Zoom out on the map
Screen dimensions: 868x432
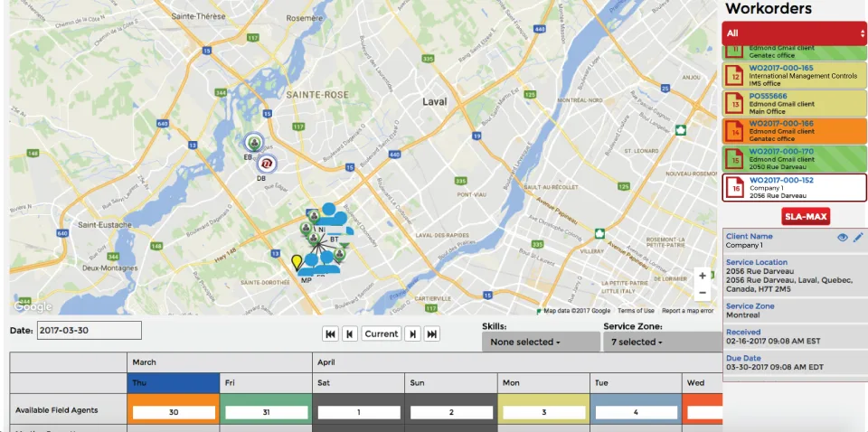coord(703,293)
